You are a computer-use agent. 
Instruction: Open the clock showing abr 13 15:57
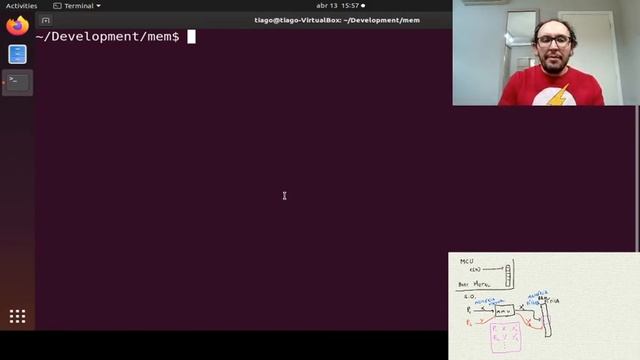point(340,6)
